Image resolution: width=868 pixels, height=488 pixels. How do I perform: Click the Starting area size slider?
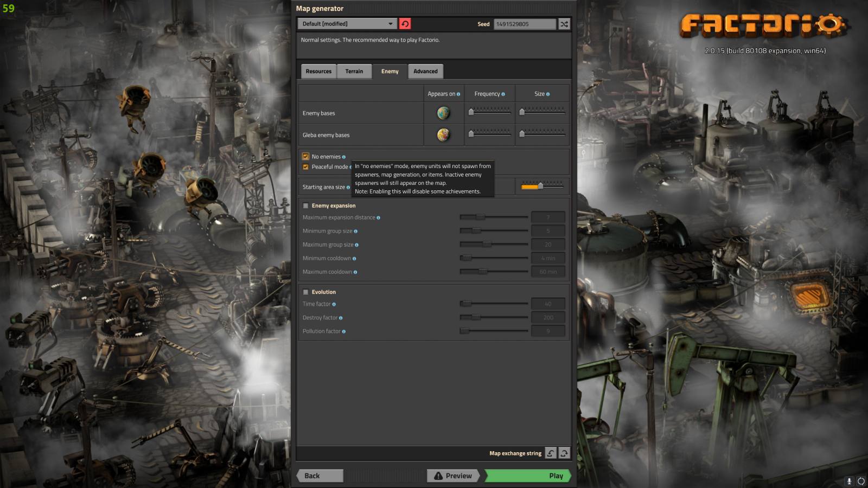click(542, 186)
